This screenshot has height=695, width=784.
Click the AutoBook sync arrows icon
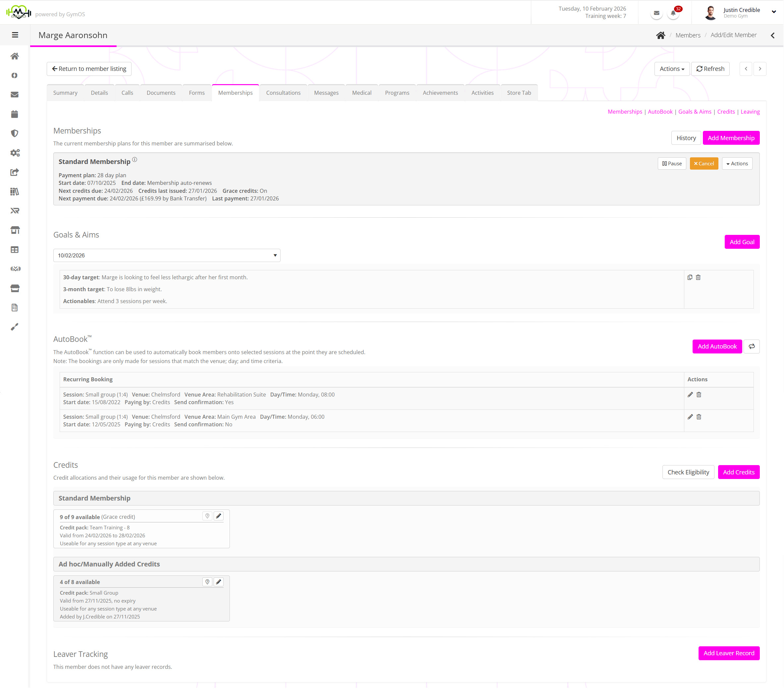[752, 347]
